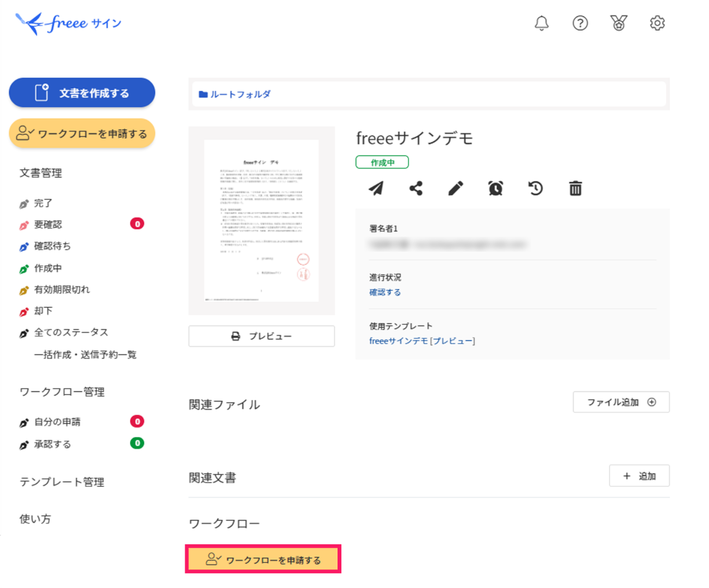The height and width of the screenshot is (588, 709).
Task: Click the ルートフォルダ breadcrumb link
Action: [x=240, y=94]
